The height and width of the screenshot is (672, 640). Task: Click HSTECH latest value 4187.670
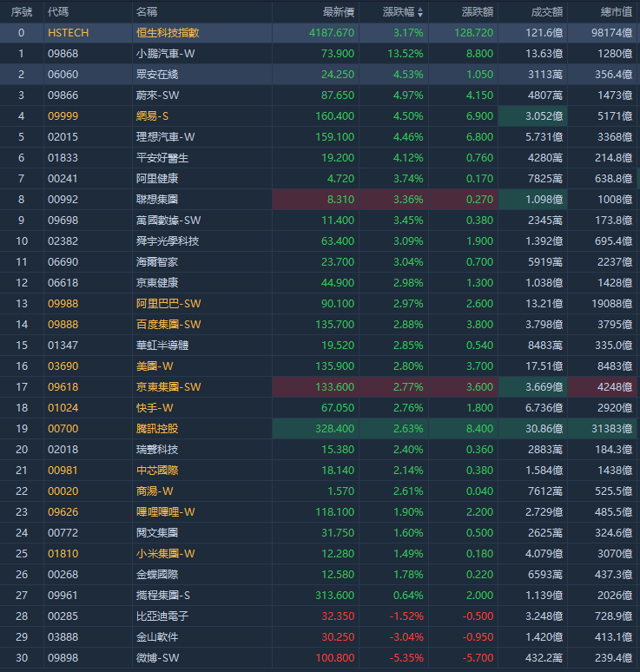(332, 33)
